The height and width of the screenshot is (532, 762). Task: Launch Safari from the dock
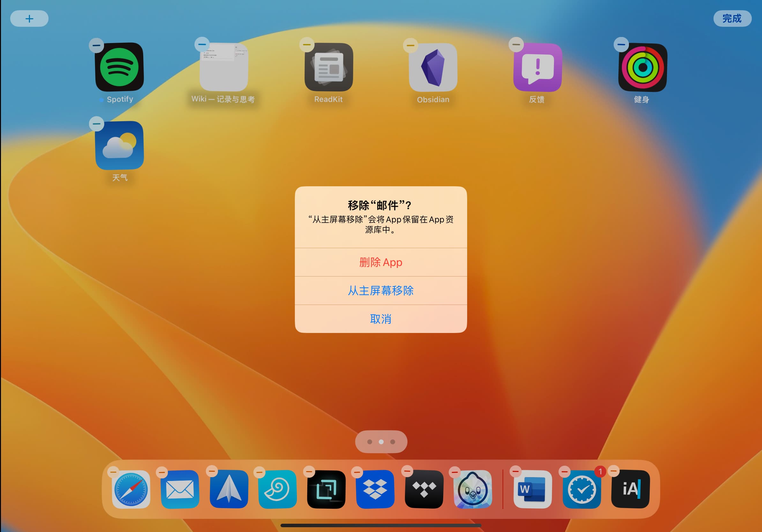[131, 489]
